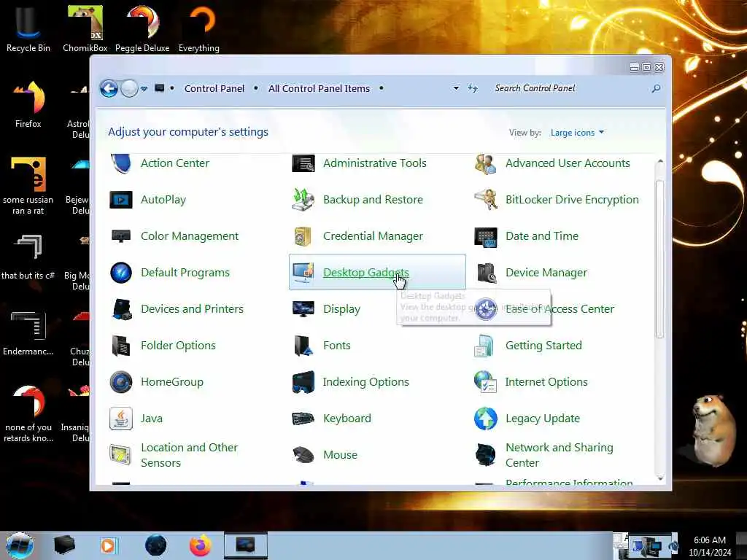747x560 pixels.
Task: Click the Fonts icon
Action: 303,346
